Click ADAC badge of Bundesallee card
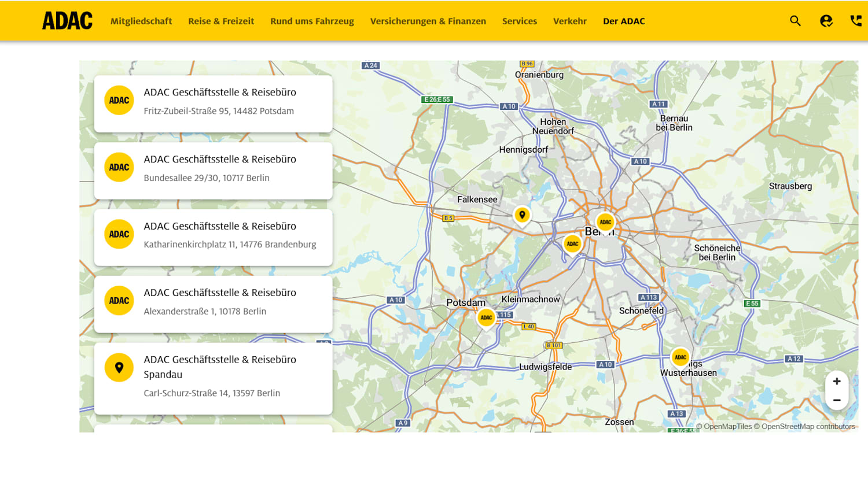 pos(119,168)
